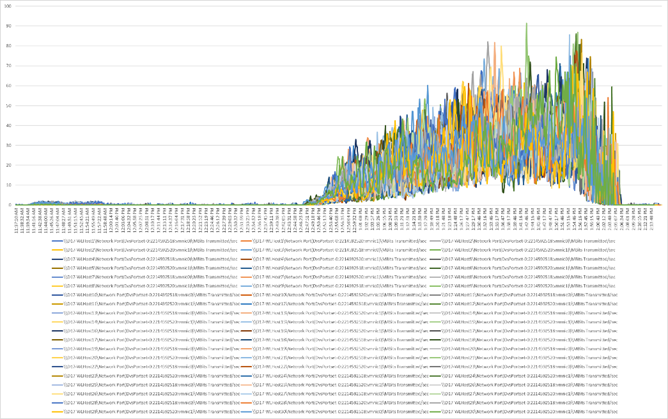Click the 90 label on the vertical axis

coord(8,26)
